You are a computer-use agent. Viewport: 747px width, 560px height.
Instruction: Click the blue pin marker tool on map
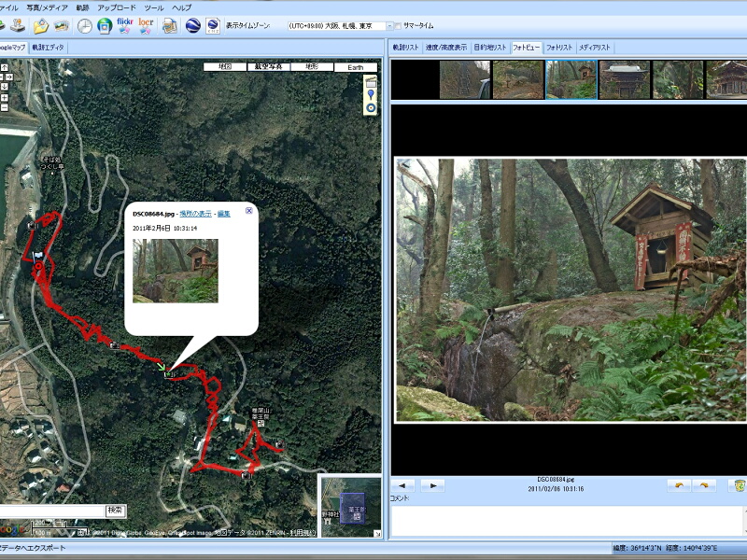pos(371,95)
